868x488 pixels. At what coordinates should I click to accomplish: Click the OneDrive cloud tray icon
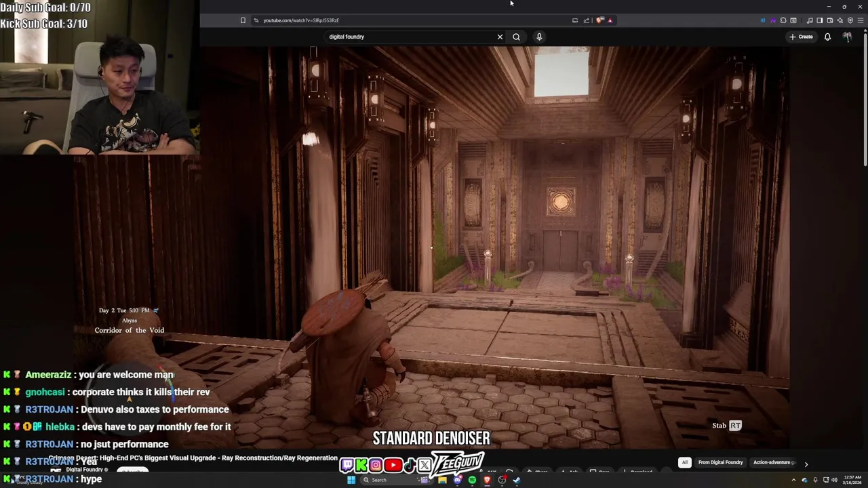pyautogui.click(x=805, y=480)
